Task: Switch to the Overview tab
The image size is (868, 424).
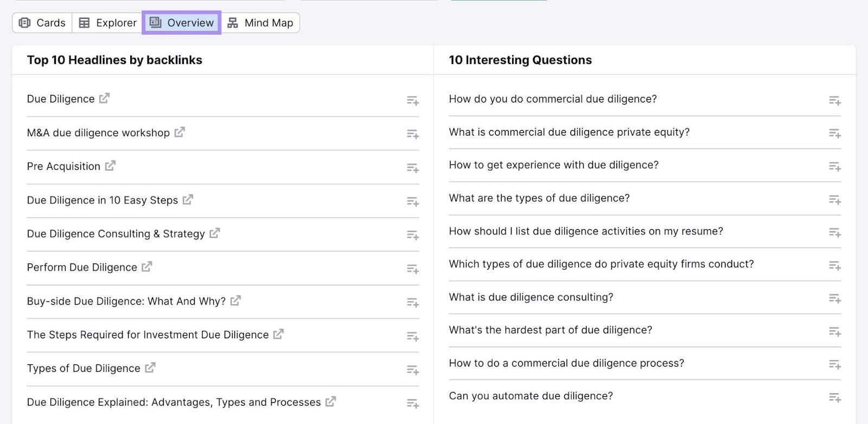Action: tap(182, 23)
